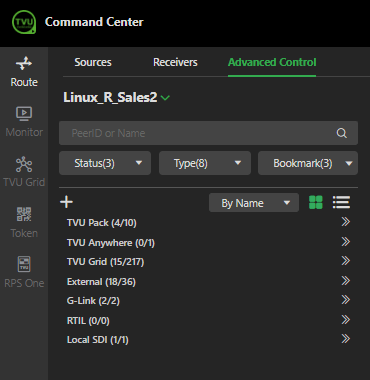Expand the External (18/36) chevron

tap(346, 281)
